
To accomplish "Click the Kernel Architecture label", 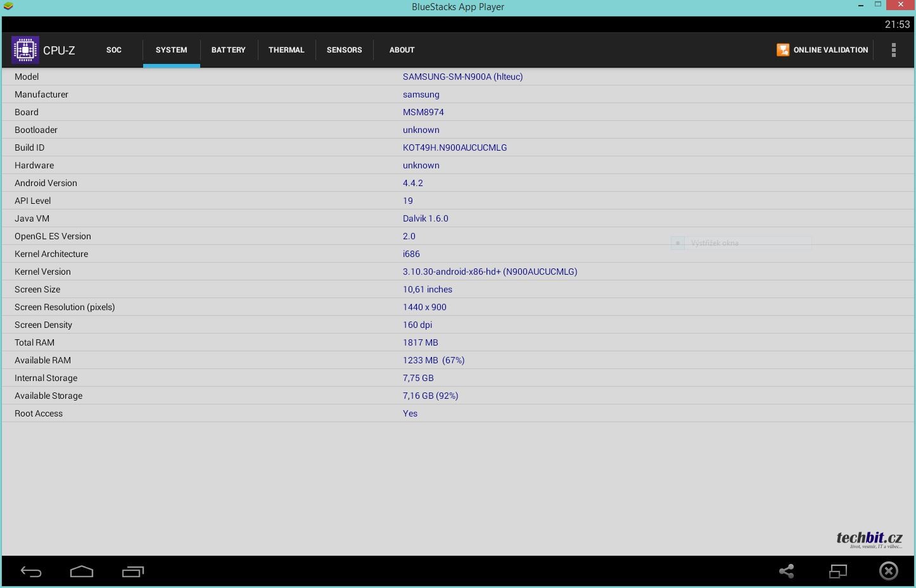I will pos(51,254).
